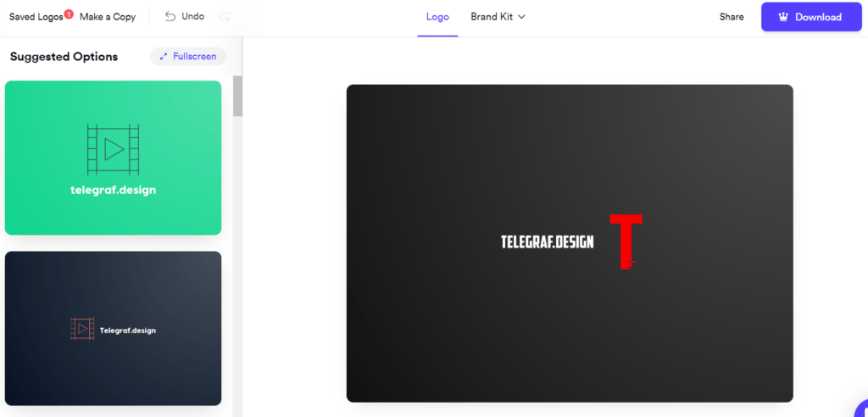868x417 pixels.
Task: Undo the last change
Action: click(185, 17)
